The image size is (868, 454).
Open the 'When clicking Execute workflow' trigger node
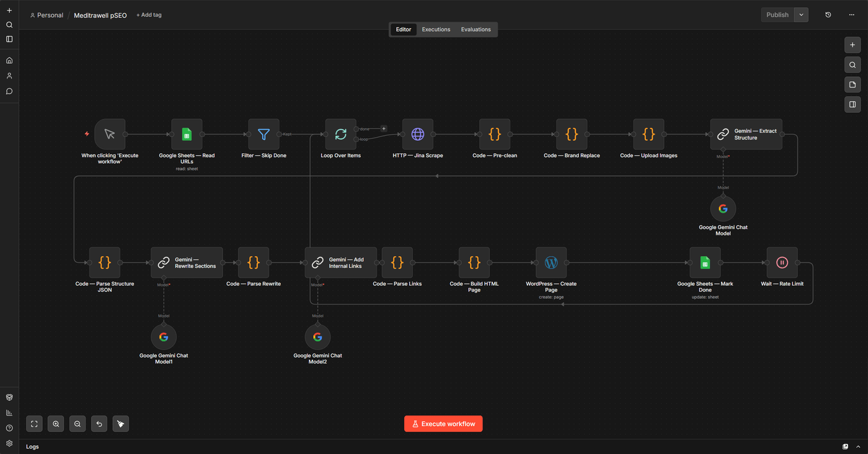coord(110,134)
